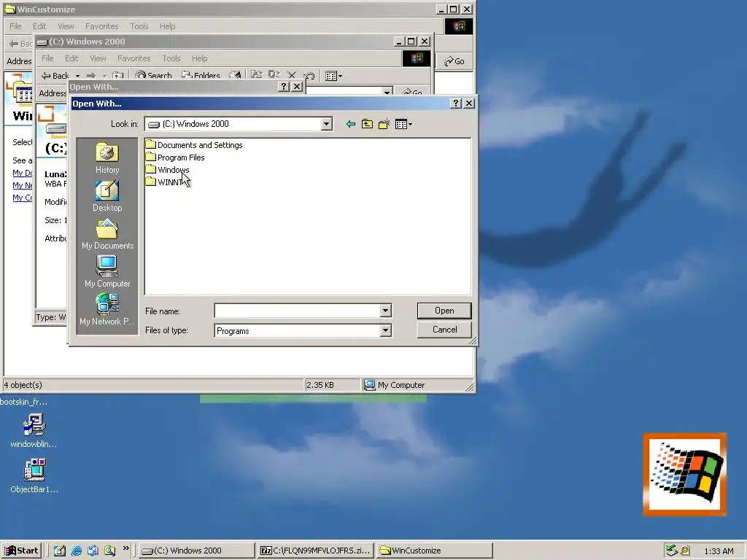Screen dimensions: 747x560
Task: Toggle Folders pane in (C:) window toolbar
Action: click(201, 75)
